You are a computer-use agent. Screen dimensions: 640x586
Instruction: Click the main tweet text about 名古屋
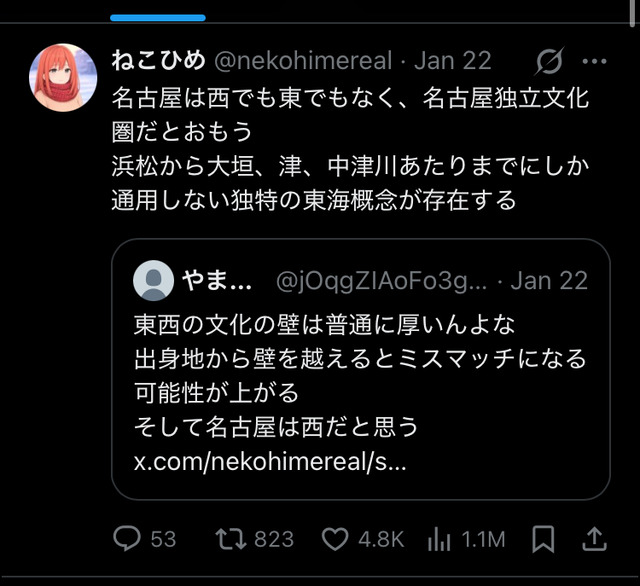[x=350, y=149]
